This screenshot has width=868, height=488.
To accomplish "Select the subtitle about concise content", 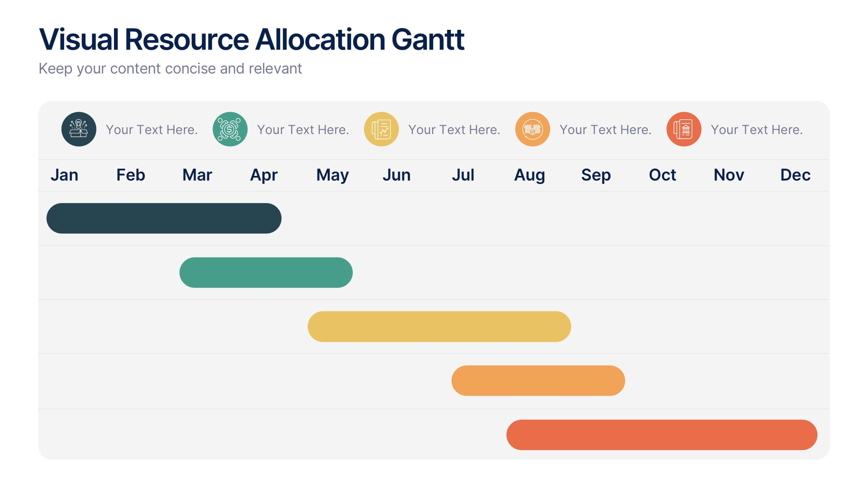I will tap(170, 68).
